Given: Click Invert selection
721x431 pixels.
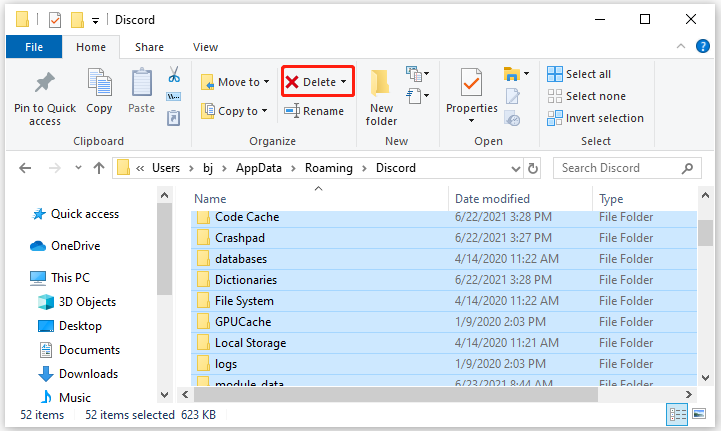Looking at the screenshot, I should [x=595, y=118].
